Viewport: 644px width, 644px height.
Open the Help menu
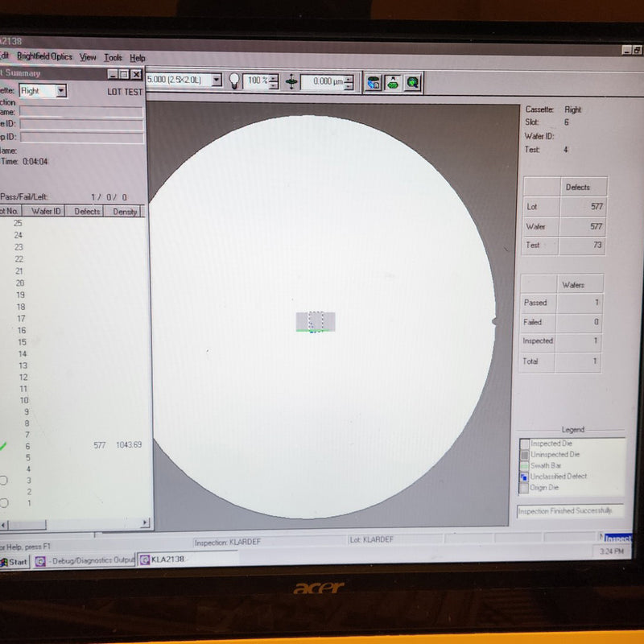pyautogui.click(x=138, y=58)
